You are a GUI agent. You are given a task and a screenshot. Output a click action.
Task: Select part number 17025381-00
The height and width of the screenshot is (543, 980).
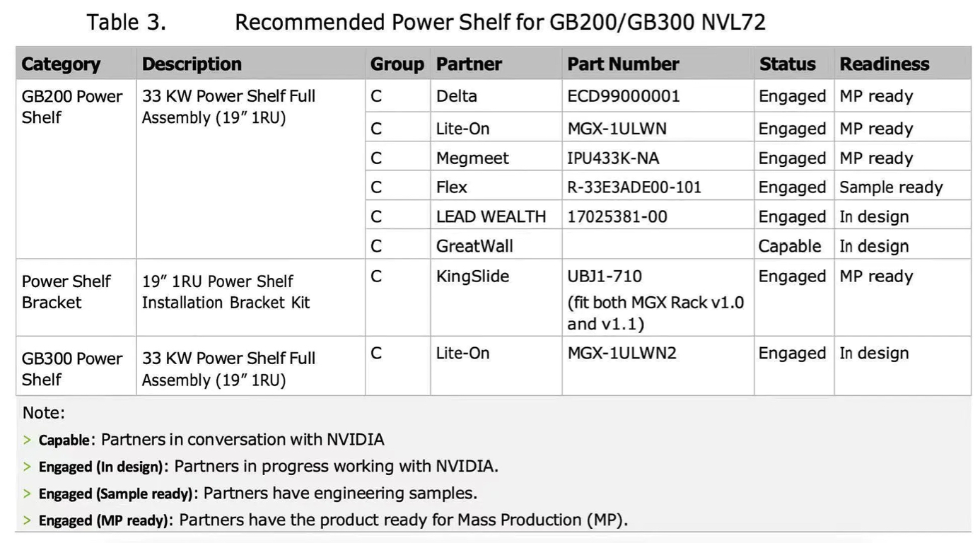click(617, 217)
